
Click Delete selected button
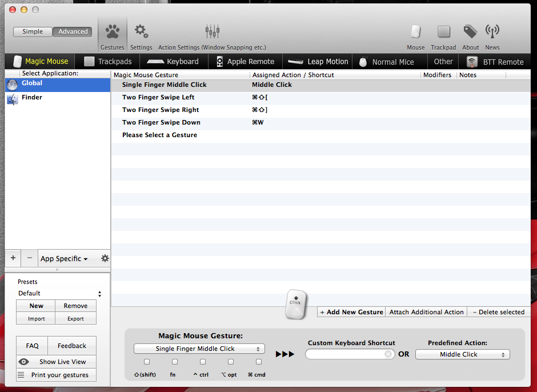point(499,312)
